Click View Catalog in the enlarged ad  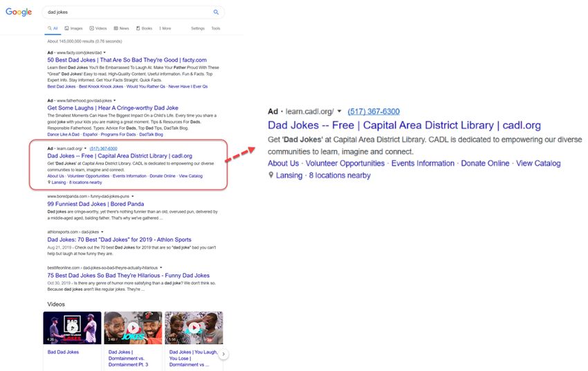point(538,163)
